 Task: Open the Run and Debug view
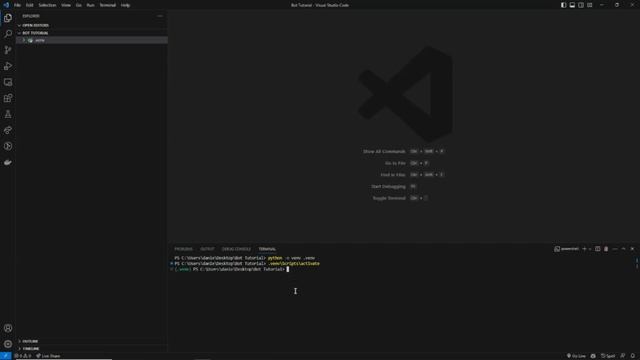[x=8, y=66]
